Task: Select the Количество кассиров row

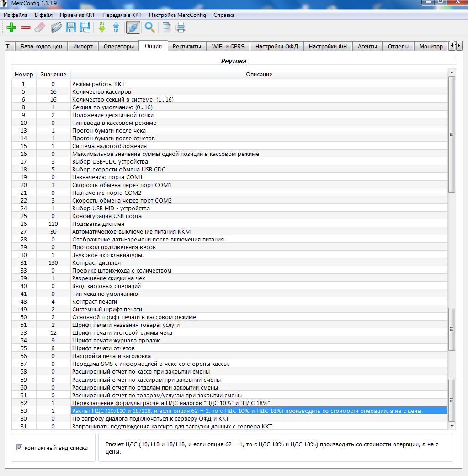Action: 229,91
